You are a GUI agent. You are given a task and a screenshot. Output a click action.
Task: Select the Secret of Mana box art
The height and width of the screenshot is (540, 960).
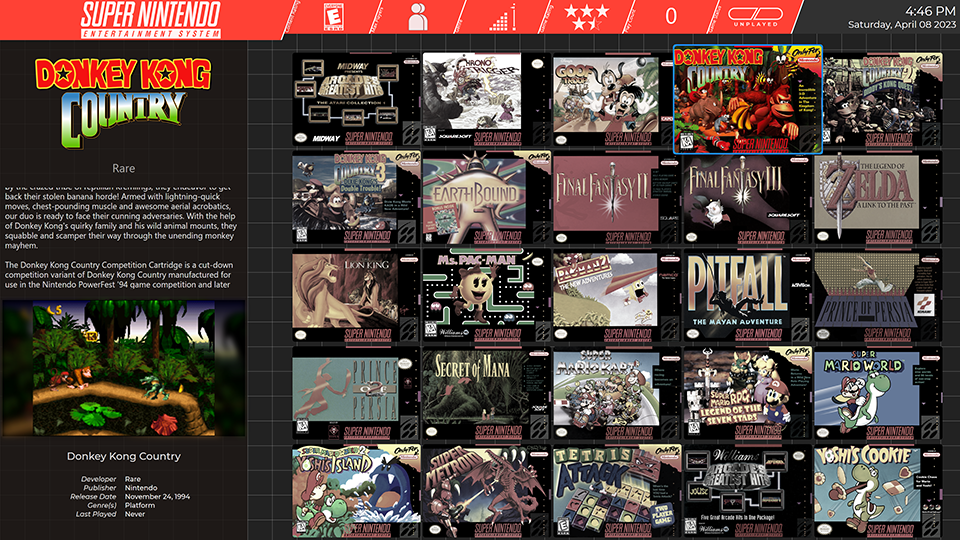[486, 393]
